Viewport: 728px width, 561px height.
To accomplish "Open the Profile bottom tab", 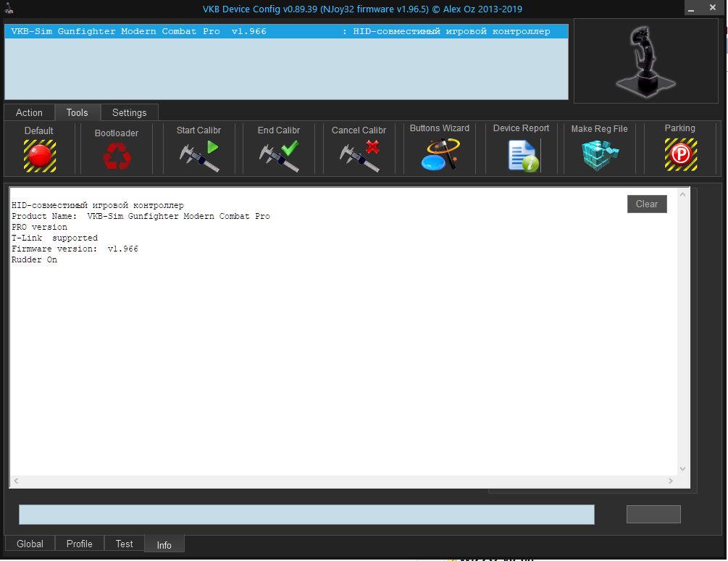I will pos(80,544).
